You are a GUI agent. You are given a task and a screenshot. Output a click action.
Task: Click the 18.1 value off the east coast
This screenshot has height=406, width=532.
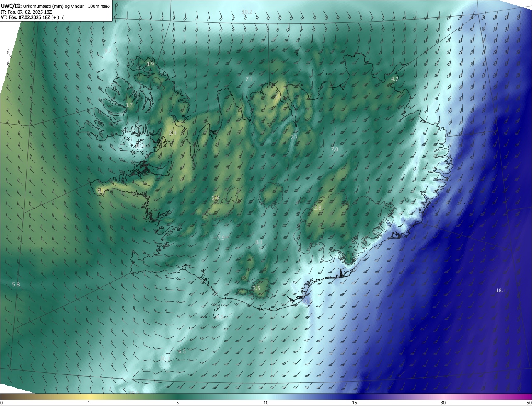501,290
